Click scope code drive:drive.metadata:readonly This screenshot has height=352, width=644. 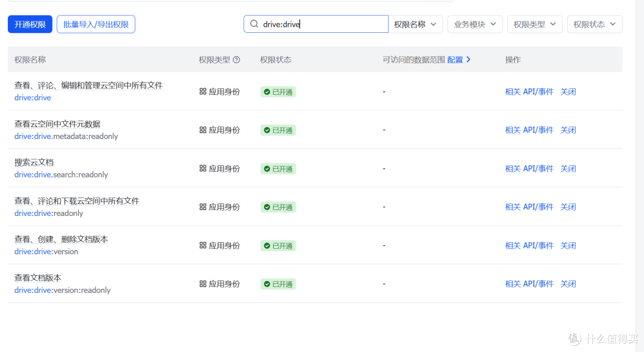click(66, 137)
